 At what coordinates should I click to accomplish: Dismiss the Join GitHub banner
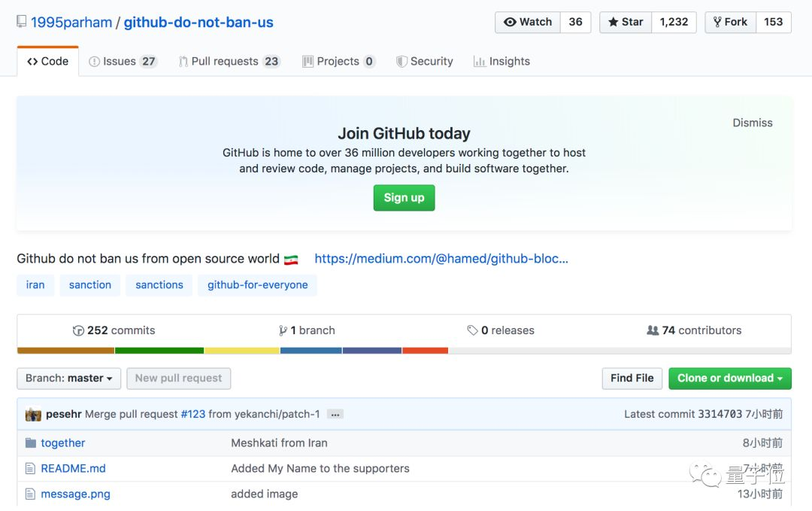[752, 123]
